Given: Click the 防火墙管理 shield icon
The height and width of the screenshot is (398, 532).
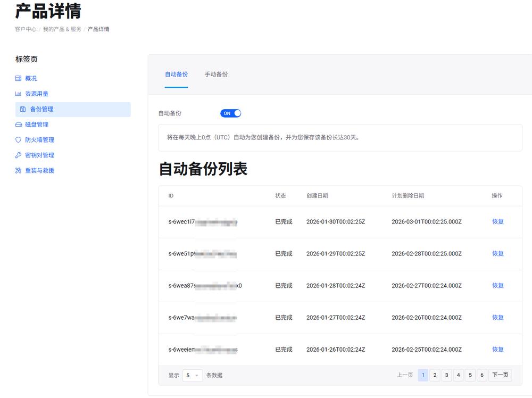Looking at the screenshot, I should [x=19, y=140].
